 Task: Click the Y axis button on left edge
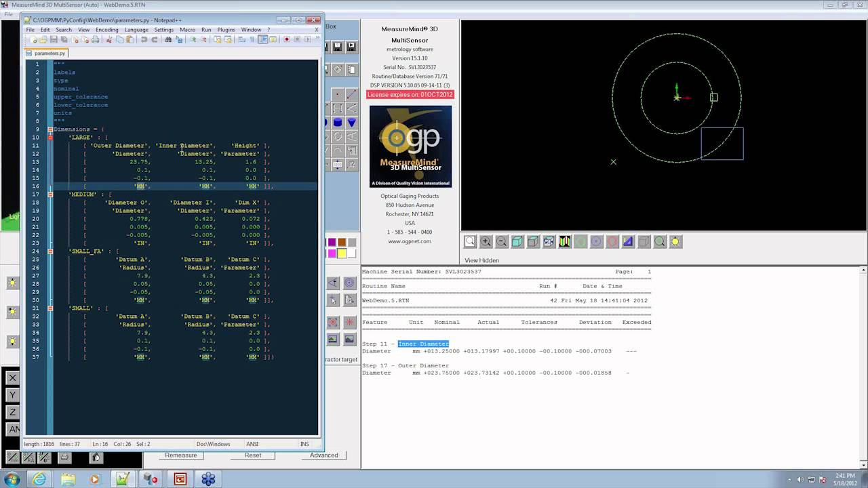pos(13,394)
